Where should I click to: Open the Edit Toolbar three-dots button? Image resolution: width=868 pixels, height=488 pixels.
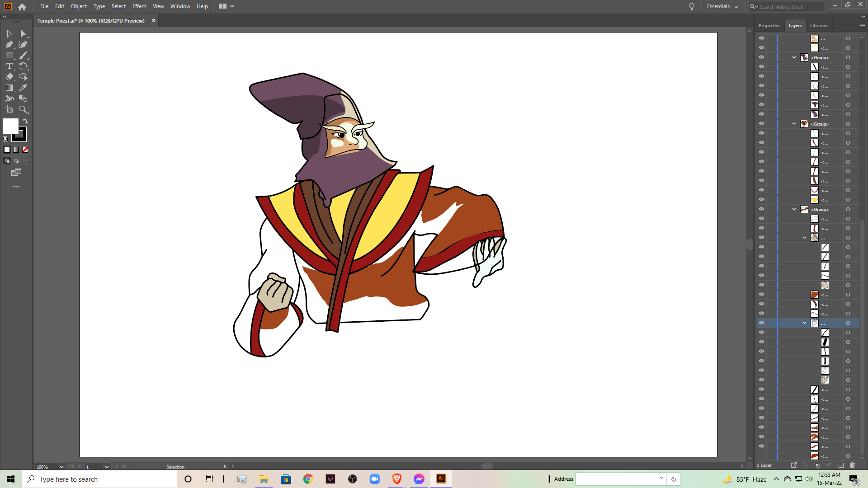[16, 187]
